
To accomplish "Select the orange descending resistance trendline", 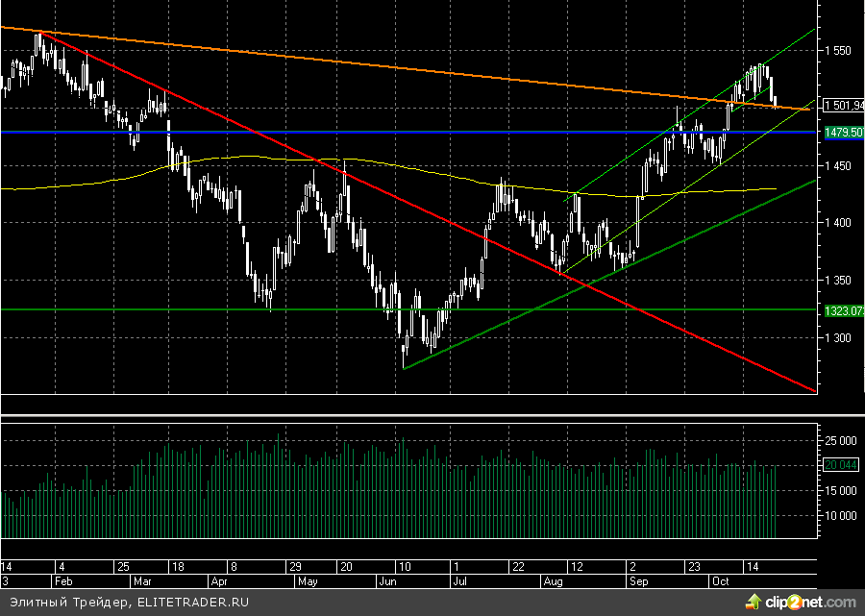I will (x=384, y=66).
